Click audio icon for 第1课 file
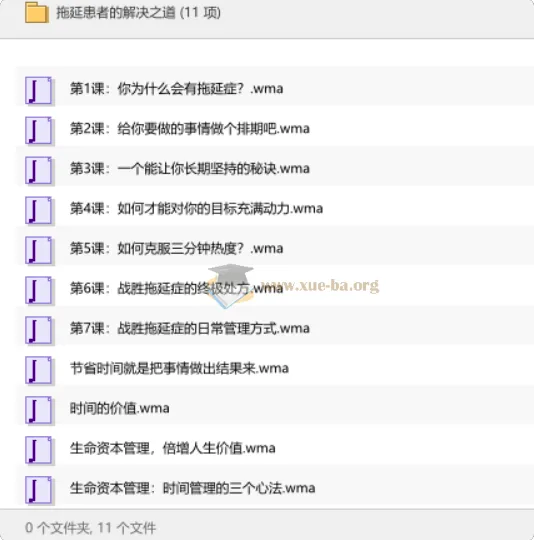Image resolution: width=534 pixels, height=540 pixels. pos(39,91)
